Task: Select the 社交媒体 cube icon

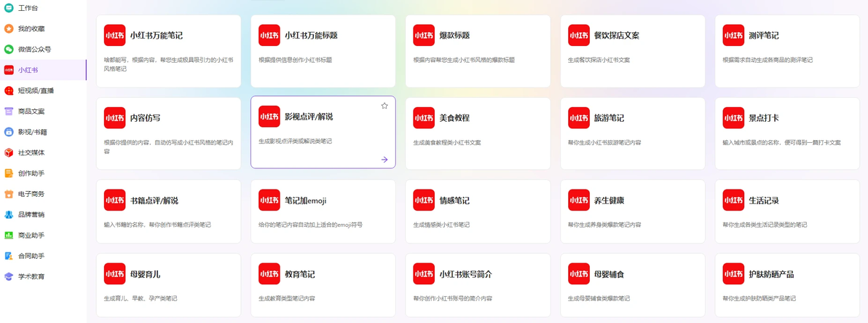Action: [9, 152]
